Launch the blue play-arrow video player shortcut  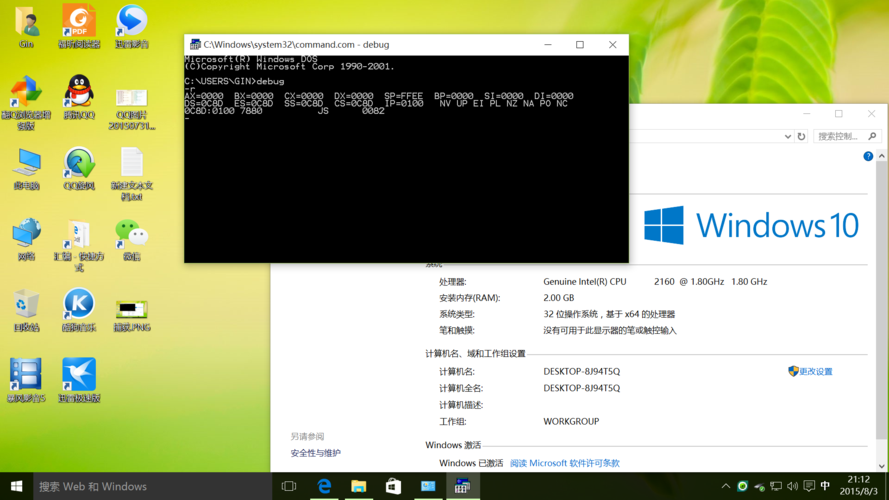tap(132, 27)
